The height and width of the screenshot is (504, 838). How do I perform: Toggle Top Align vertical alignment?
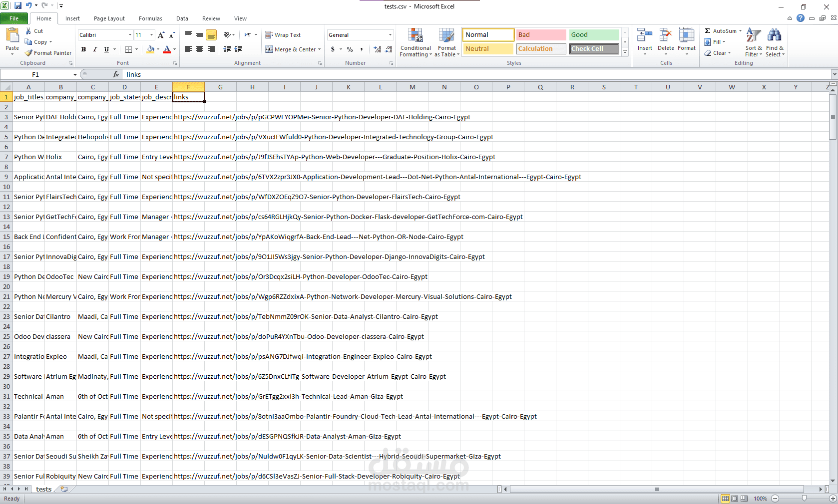188,35
